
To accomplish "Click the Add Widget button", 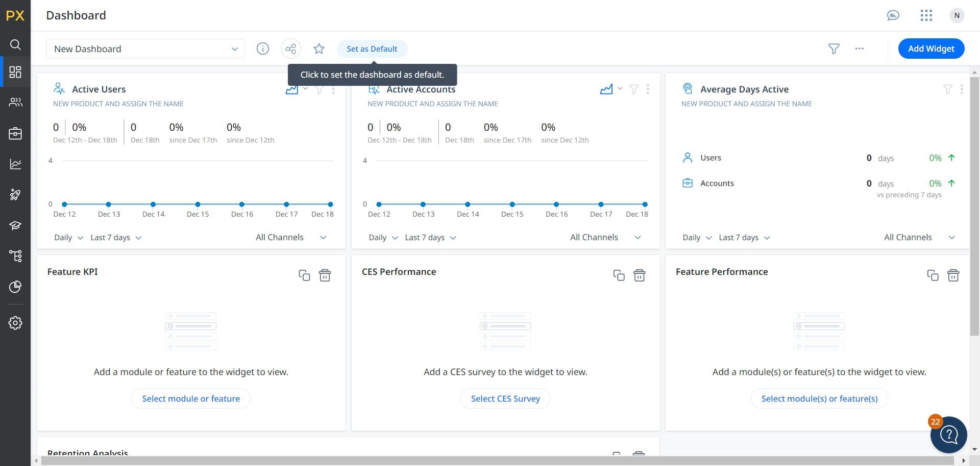I will pos(931,49).
